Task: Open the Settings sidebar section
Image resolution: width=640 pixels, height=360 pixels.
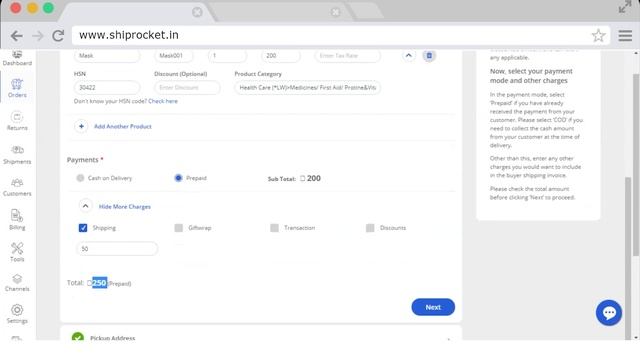Action: pos(17,314)
